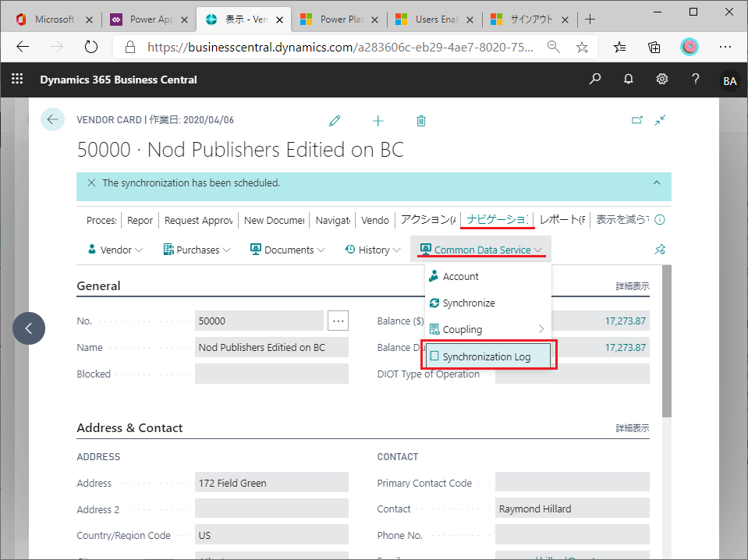Image resolution: width=748 pixels, height=560 pixels.
Task: Delete vendor using trash icon
Action: click(x=420, y=121)
